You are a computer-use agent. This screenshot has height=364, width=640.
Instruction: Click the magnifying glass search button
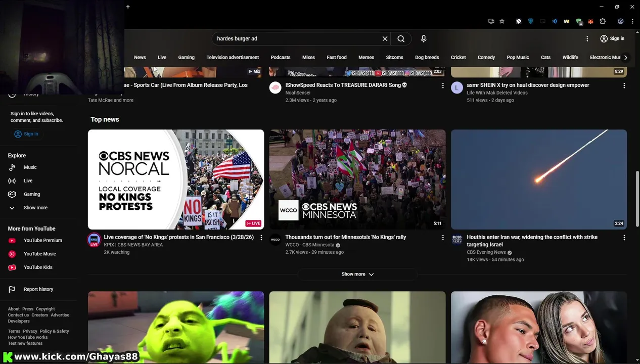[x=401, y=38]
